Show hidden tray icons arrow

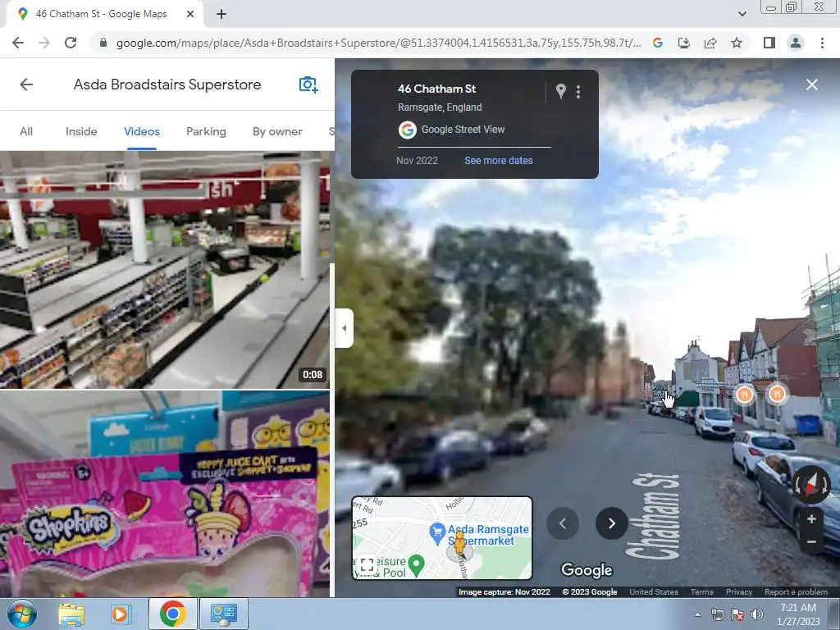pyautogui.click(x=697, y=614)
